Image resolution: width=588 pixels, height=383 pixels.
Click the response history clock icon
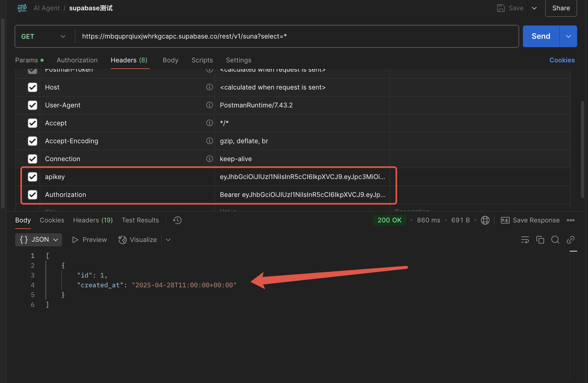pyautogui.click(x=177, y=220)
